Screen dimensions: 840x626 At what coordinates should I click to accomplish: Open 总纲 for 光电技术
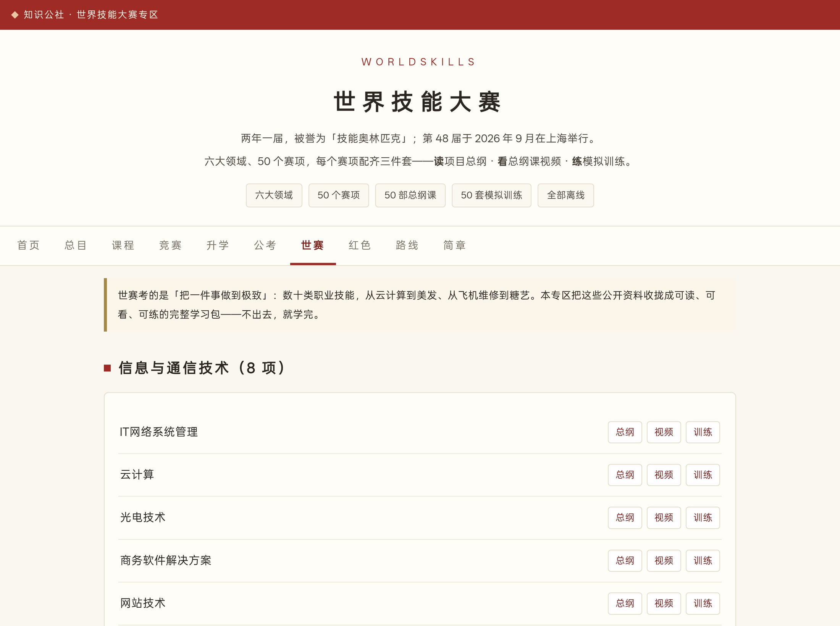coord(625,518)
